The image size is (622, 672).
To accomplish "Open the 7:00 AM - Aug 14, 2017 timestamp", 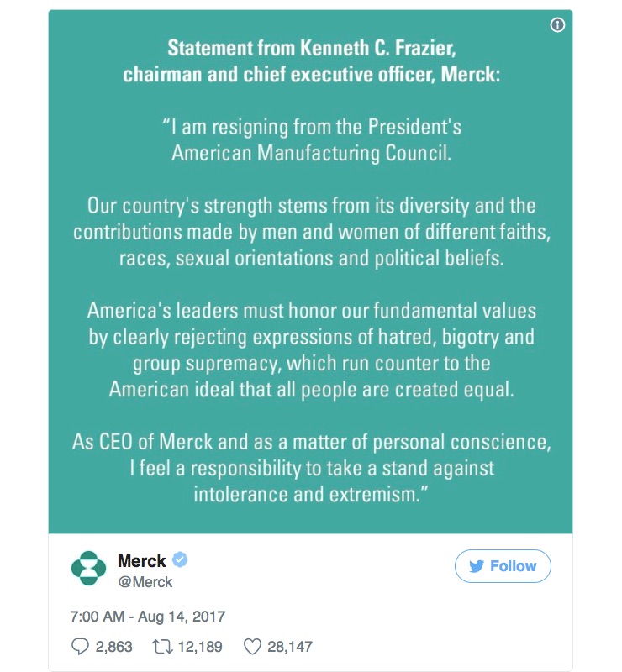I will [148, 617].
